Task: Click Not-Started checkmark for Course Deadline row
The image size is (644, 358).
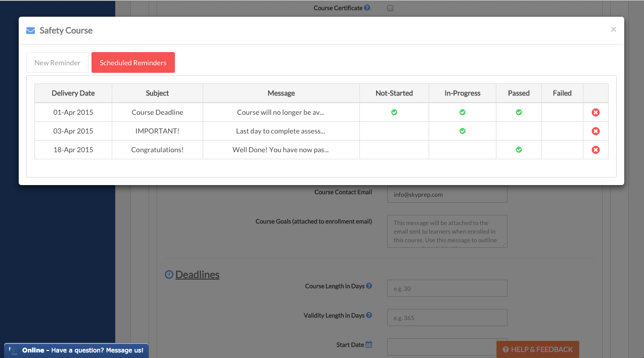Action: pos(394,112)
